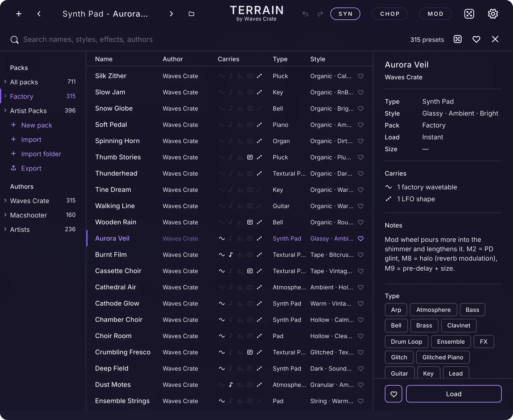Switch to the MOD tab
The image size is (513, 420).
click(x=435, y=14)
